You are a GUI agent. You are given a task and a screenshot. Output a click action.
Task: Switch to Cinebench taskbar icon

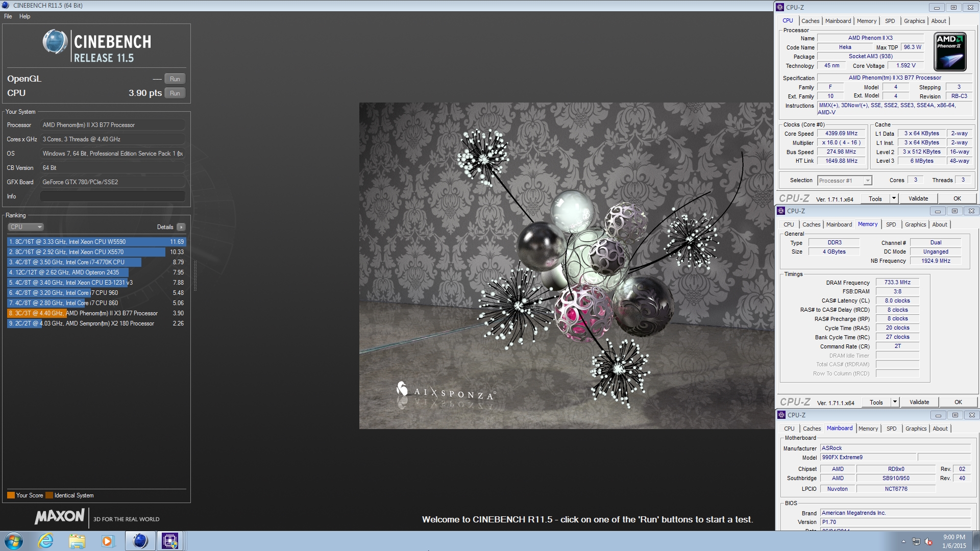[140, 541]
